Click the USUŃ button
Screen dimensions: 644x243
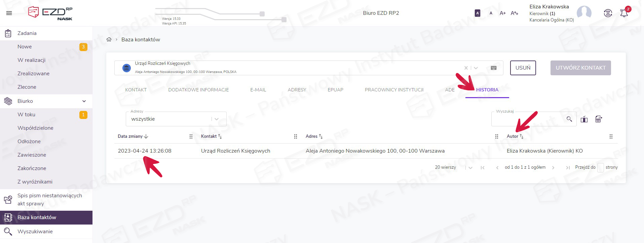523,68
